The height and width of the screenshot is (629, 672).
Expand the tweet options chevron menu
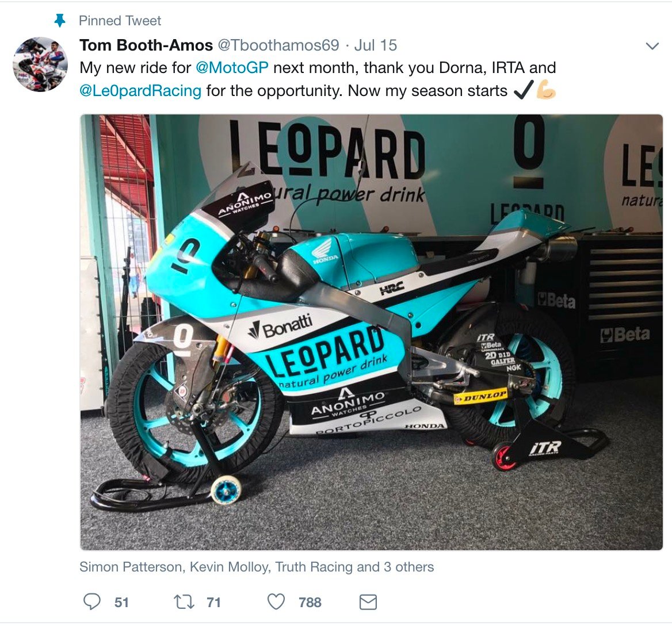point(652,46)
